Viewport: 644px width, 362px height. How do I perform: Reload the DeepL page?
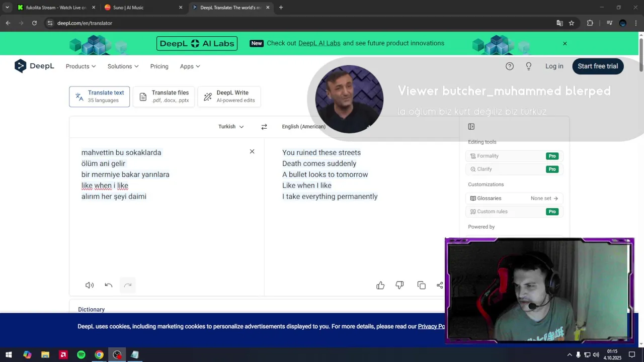pos(34,23)
